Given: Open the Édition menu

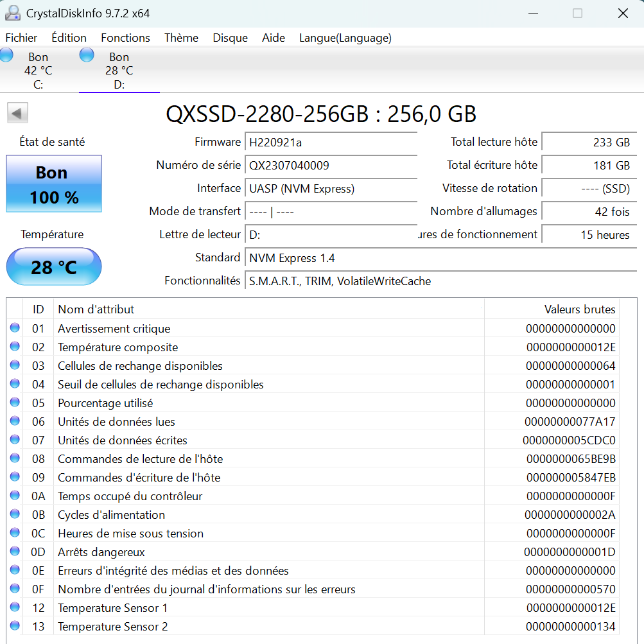Looking at the screenshot, I should point(69,38).
